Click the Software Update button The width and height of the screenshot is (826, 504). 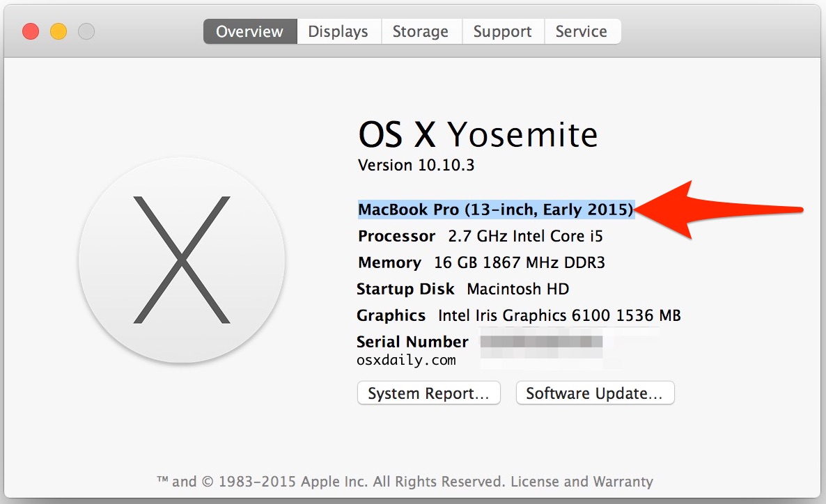click(x=594, y=393)
